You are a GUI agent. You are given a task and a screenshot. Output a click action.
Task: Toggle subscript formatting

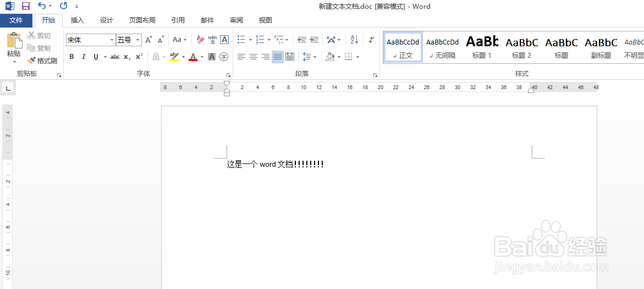coord(127,57)
